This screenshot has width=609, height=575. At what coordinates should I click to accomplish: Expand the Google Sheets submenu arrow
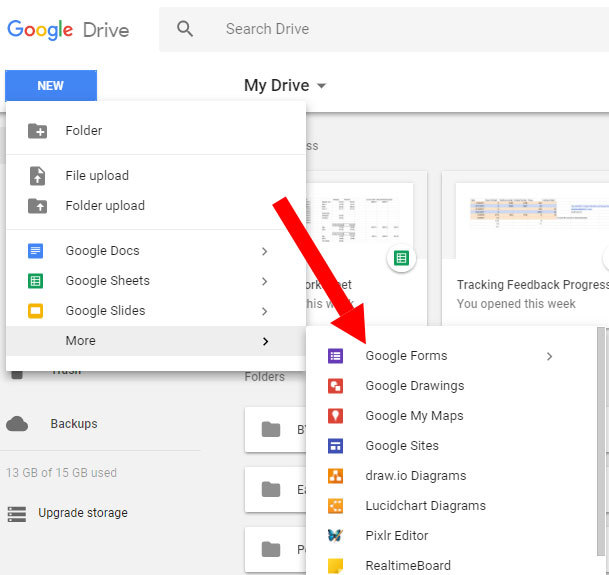tap(264, 281)
